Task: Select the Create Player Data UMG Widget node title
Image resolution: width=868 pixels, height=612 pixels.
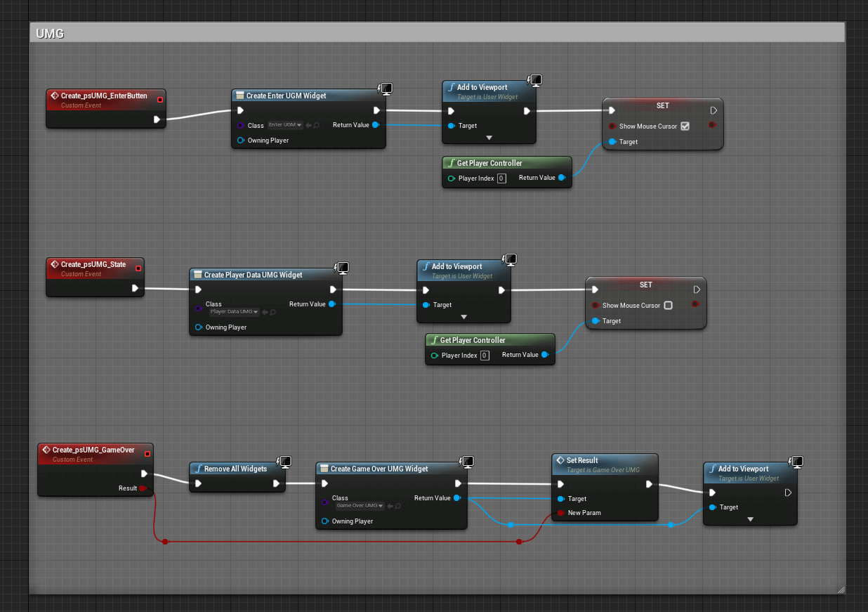Action: point(254,275)
